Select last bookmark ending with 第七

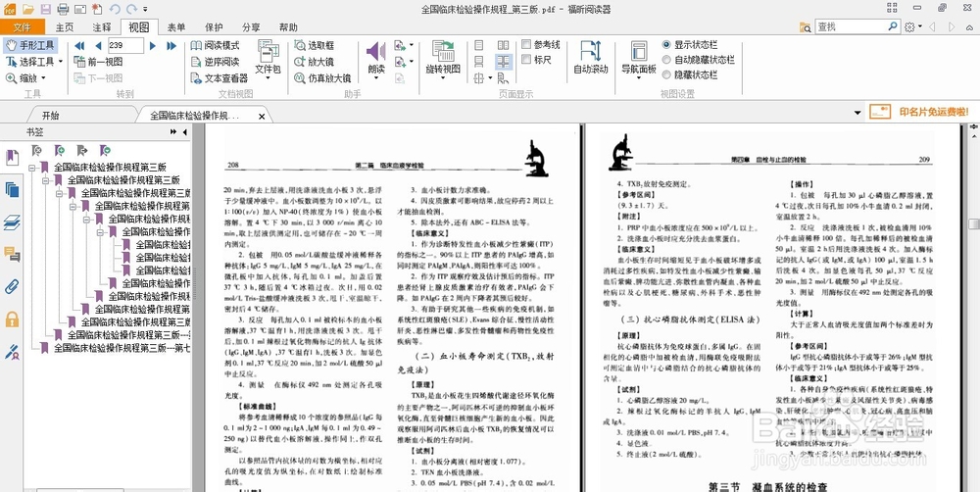[122, 348]
